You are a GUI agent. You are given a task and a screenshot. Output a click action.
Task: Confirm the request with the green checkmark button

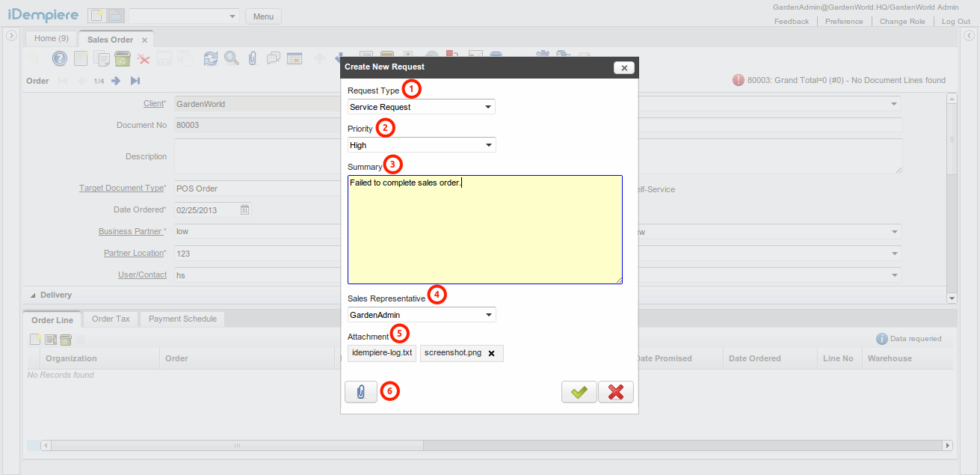[579, 391]
